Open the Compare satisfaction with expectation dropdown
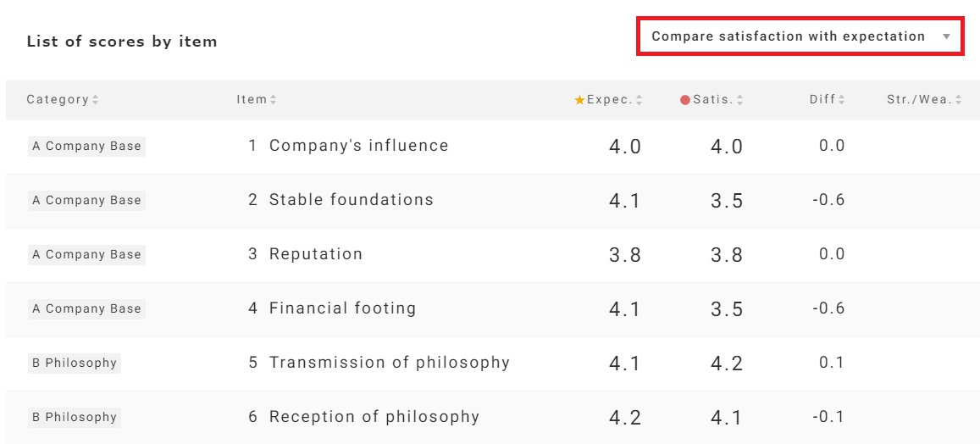This screenshot has height=444, width=980. (x=788, y=36)
